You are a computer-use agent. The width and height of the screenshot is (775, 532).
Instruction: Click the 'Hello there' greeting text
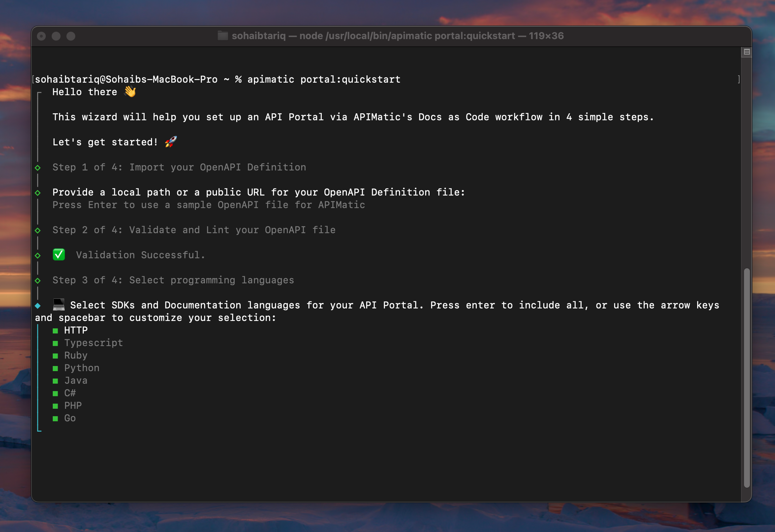(x=85, y=92)
